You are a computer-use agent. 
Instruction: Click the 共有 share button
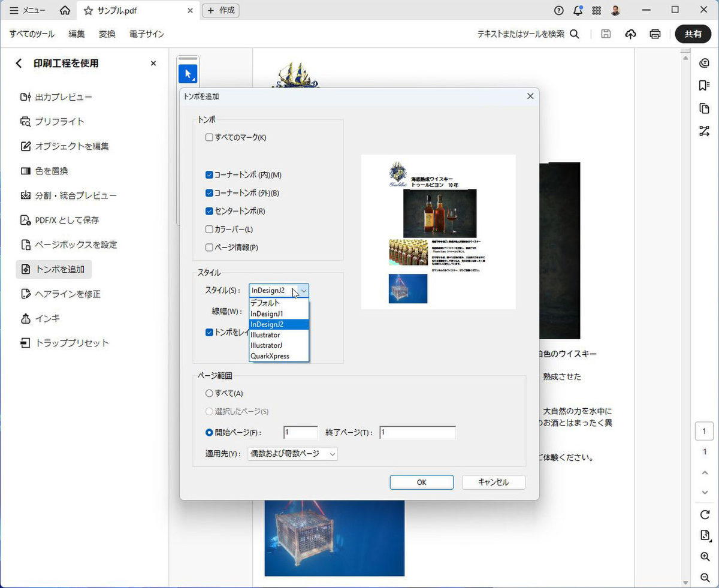[x=693, y=34]
